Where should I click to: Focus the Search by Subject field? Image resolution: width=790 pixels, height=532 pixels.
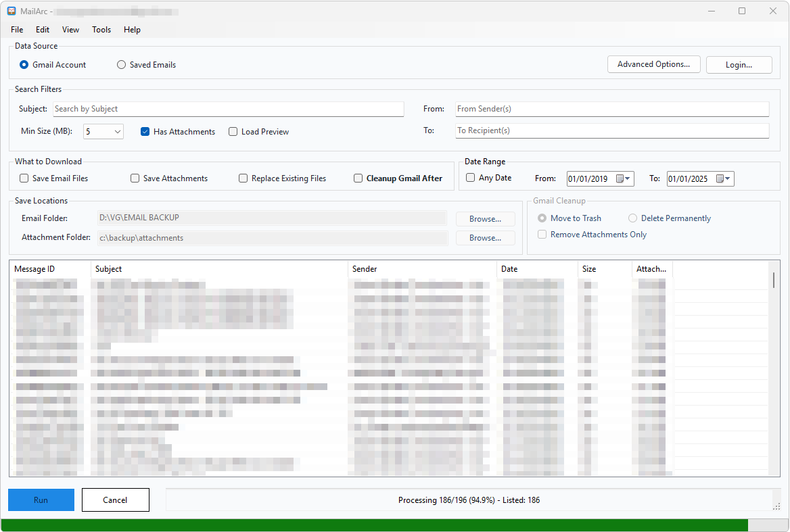[x=228, y=109]
